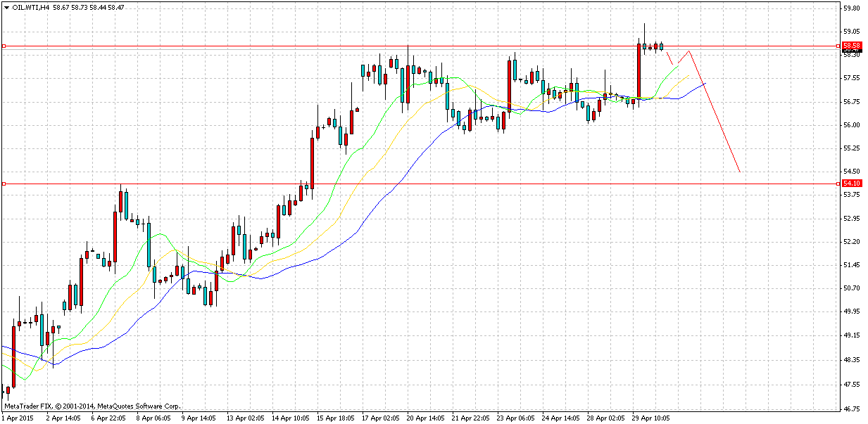Click the 15 Apr 18:05 time label
Viewport: 868px width, 424px height.
click(334, 418)
